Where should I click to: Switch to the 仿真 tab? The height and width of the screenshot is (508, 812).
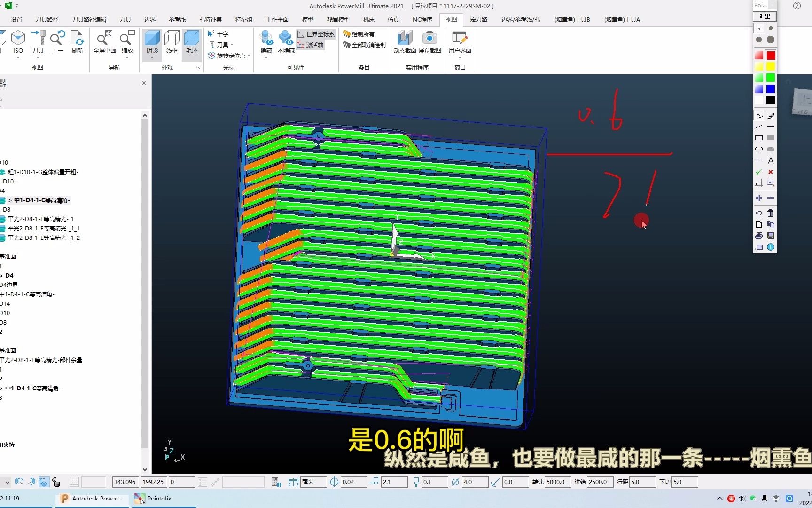tap(393, 19)
